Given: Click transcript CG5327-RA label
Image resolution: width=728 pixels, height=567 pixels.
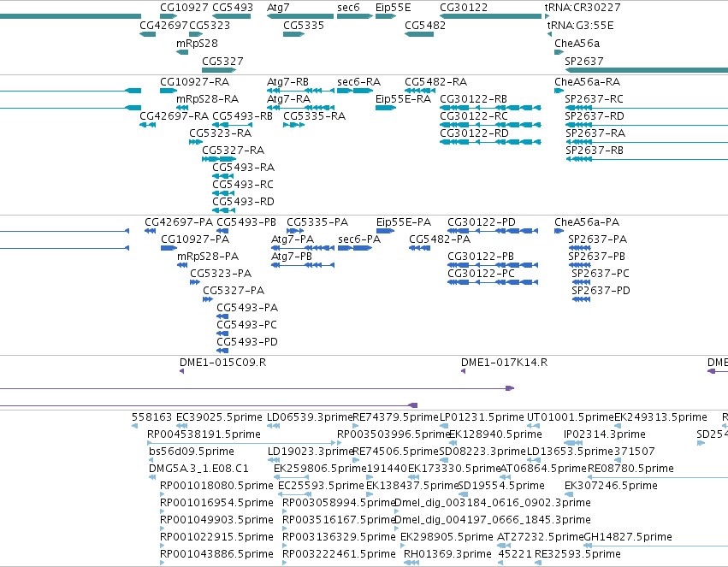Looking at the screenshot, I should coord(233,151).
